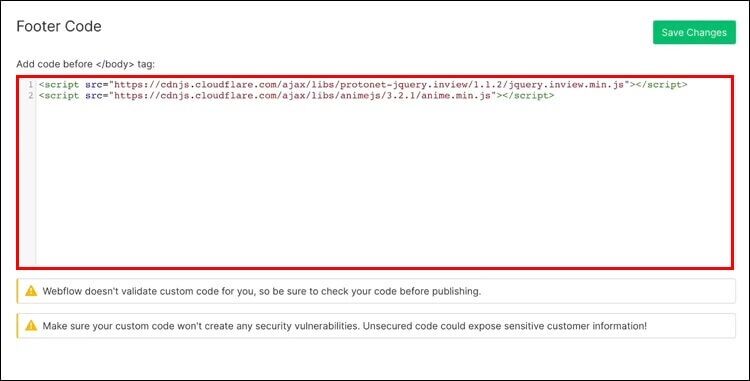Click the Footer Code heading

pos(59,26)
